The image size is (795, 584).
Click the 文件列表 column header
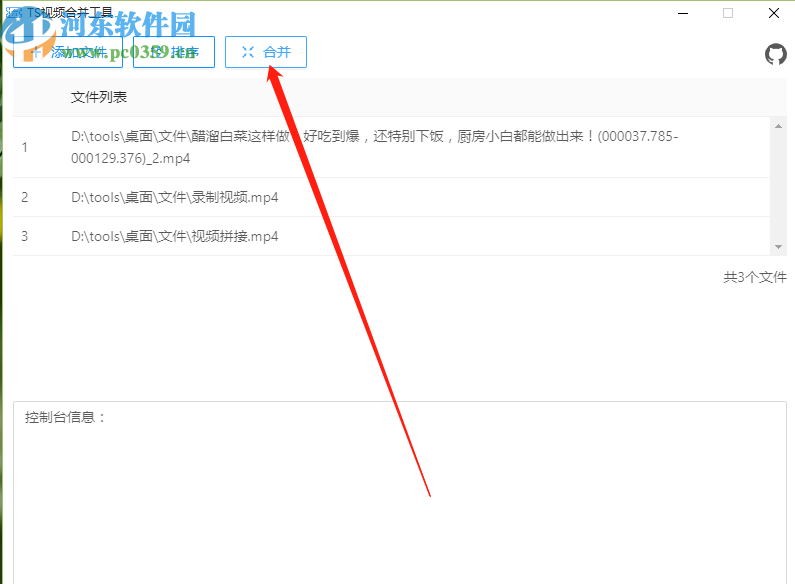pos(99,97)
